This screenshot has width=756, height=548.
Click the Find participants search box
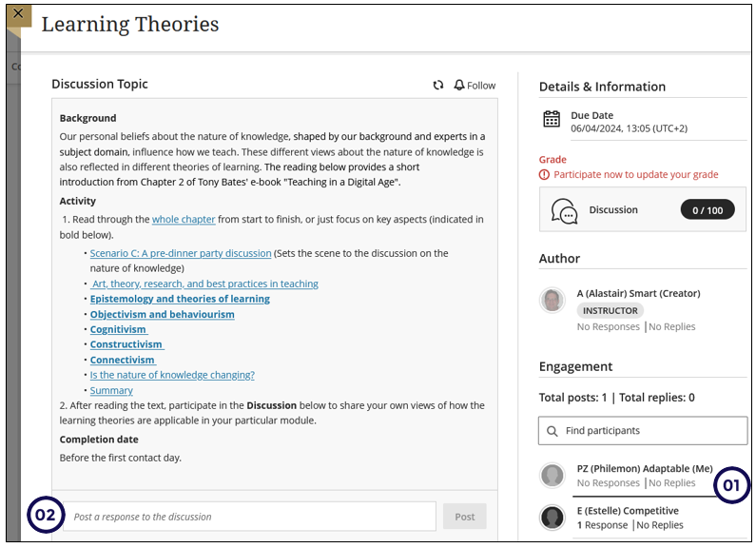tap(643, 431)
